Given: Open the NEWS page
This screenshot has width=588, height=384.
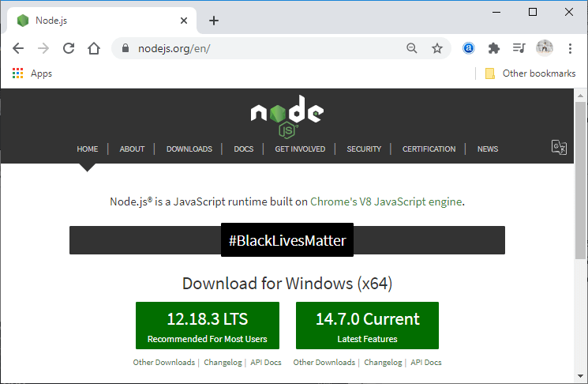Looking at the screenshot, I should click(488, 149).
